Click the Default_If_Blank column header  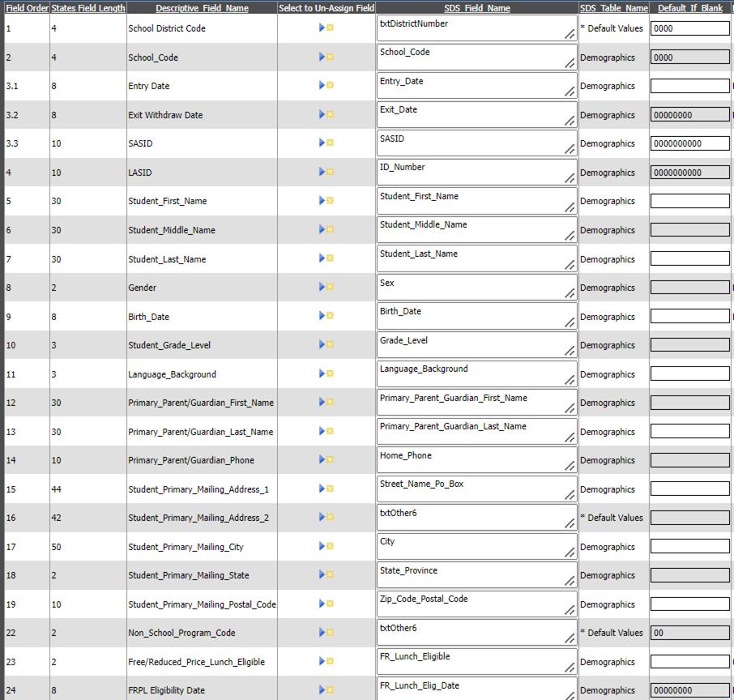pos(689,8)
